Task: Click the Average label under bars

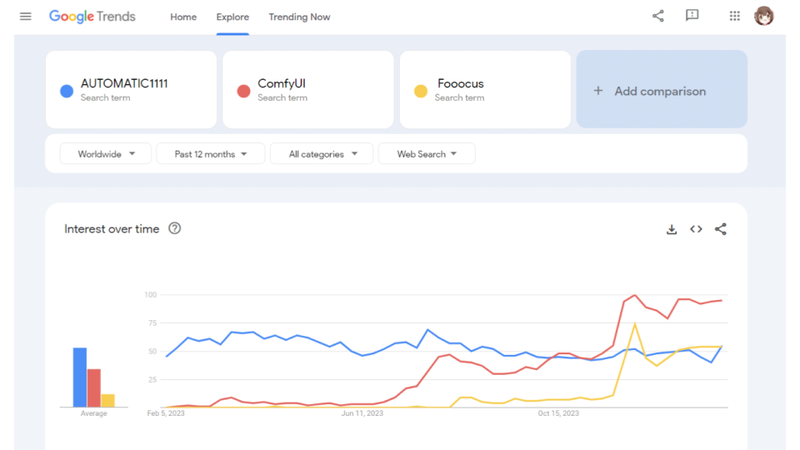Action: click(94, 413)
